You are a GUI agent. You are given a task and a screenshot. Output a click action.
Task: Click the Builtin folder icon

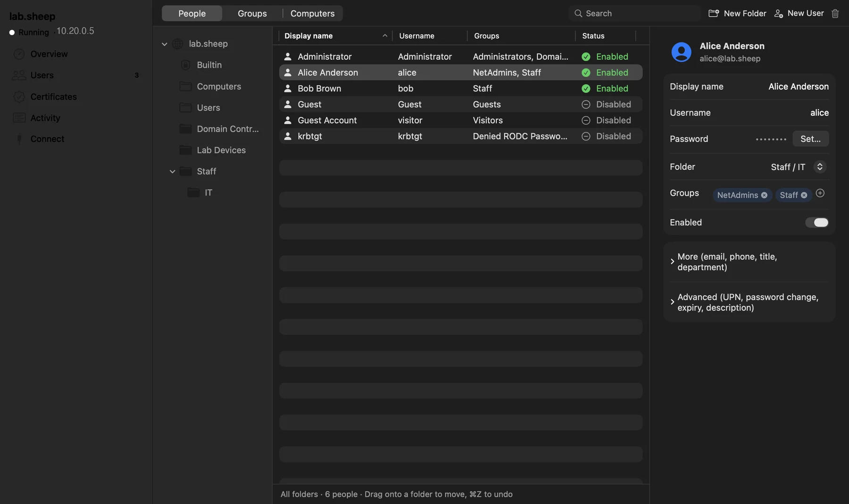pyautogui.click(x=186, y=65)
